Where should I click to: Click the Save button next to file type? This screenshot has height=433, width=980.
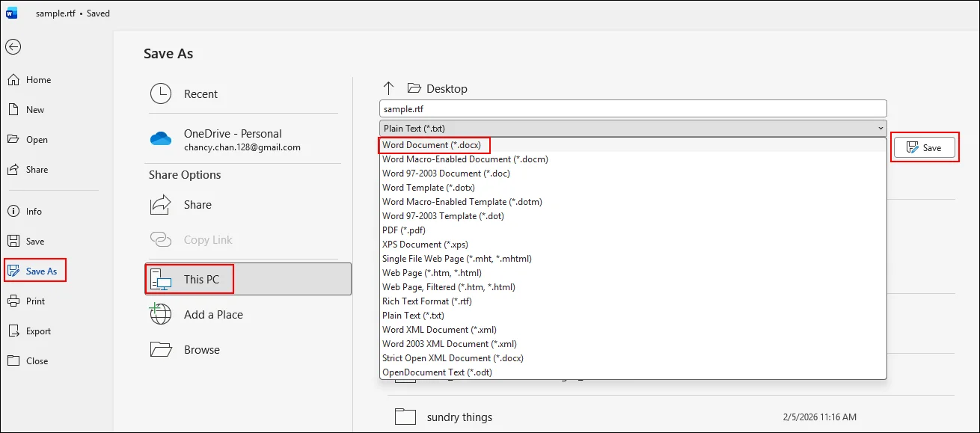pos(925,148)
